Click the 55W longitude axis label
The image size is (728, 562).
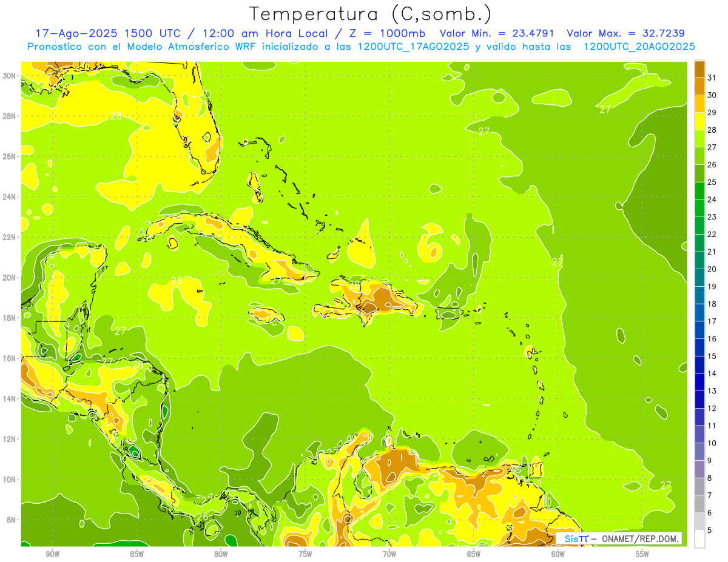642,555
